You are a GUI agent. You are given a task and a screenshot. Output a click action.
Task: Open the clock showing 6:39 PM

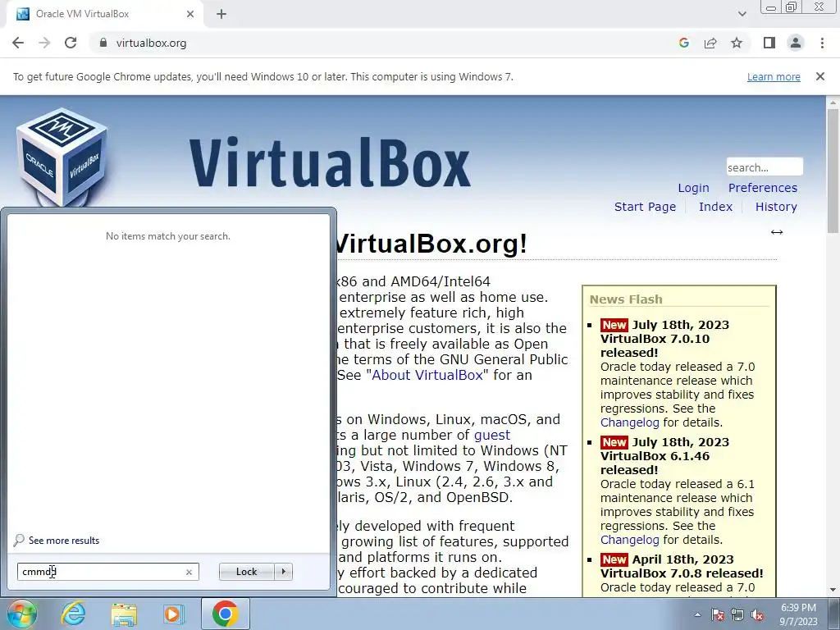tap(798, 614)
